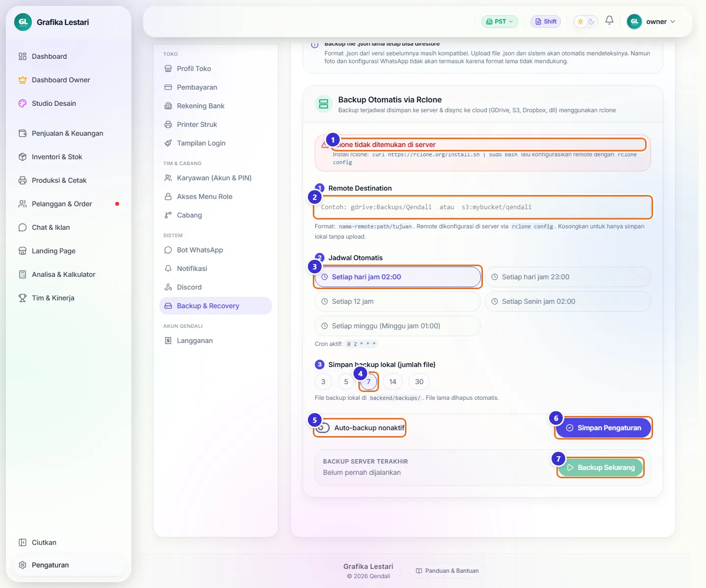
Task: Open Langganan subscription page
Action: 216,341
